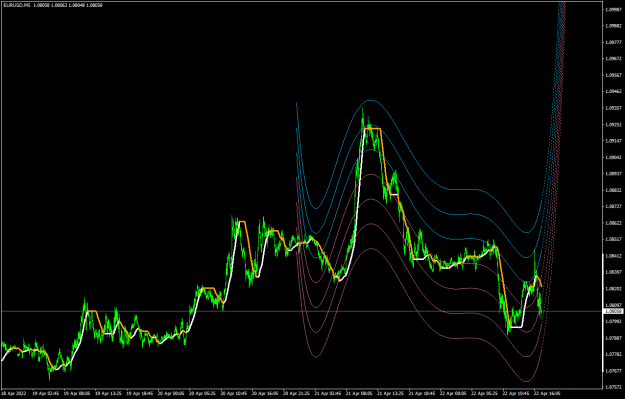Click time axis label 20 Apr 10:45
The image size is (625, 399).
click(x=234, y=393)
